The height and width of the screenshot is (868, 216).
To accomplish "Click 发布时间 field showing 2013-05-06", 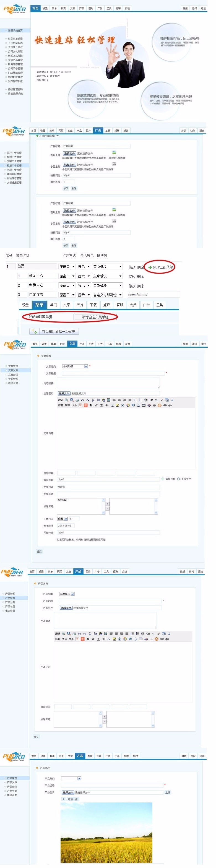I will tap(66, 525).
